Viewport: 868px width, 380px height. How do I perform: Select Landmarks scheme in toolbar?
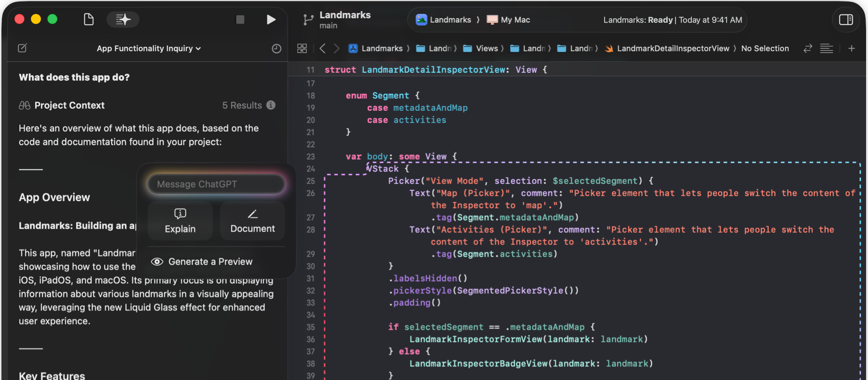pyautogui.click(x=443, y=20)
